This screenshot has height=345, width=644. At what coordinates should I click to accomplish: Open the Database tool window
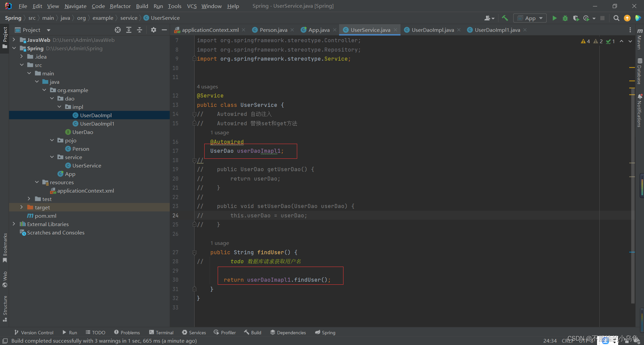(x=640, y=71)
